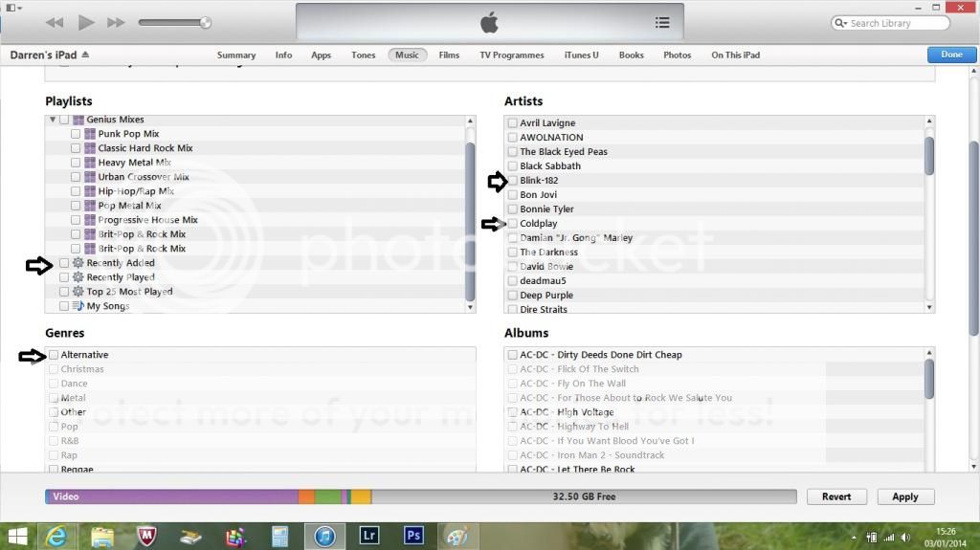The width and height of the screenshot is (980, 550).
Task: Click the network signal tray icon
Action: (x=889, y=538)
